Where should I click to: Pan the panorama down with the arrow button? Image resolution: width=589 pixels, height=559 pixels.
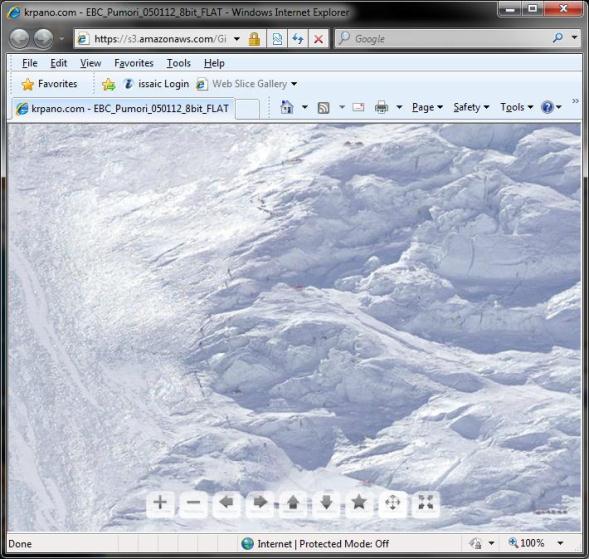click(326, 504)
